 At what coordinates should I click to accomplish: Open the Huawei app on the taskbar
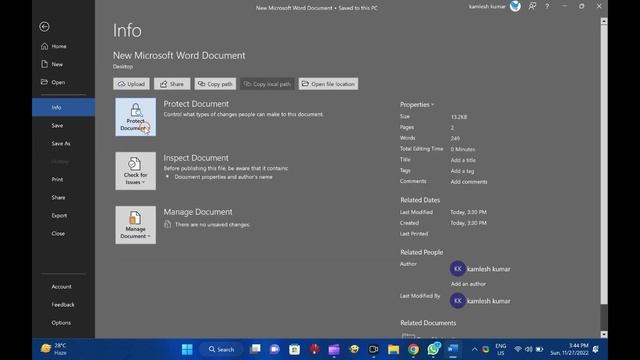coord(314,349)
